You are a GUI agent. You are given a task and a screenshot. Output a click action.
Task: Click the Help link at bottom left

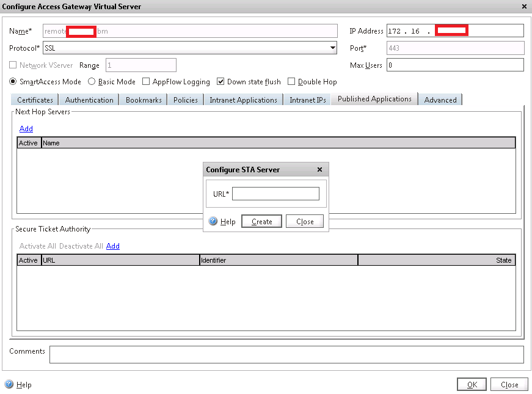24,384
